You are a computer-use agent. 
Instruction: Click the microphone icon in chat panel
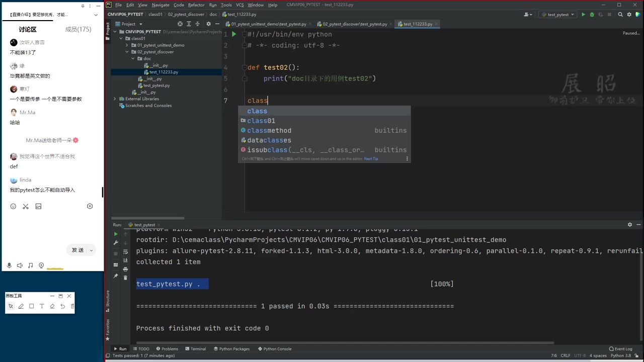point(9,265)
